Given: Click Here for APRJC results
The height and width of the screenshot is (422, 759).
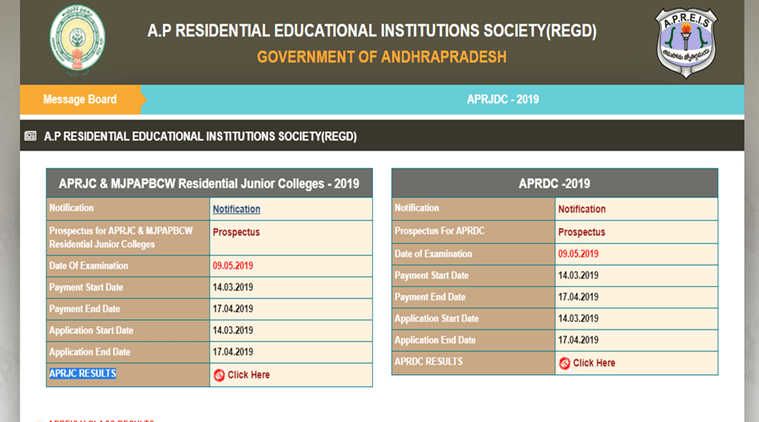Looking at the screenshot, I should coord(248,375).
